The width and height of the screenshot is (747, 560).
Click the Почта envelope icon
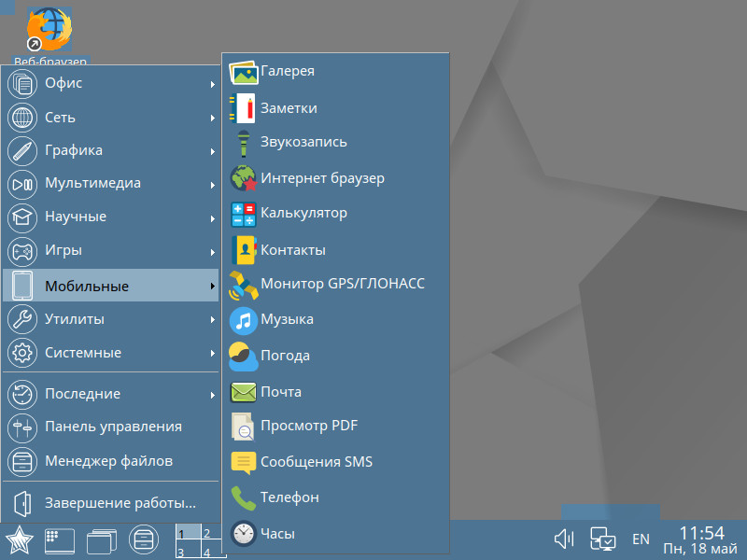click(244, 392)
